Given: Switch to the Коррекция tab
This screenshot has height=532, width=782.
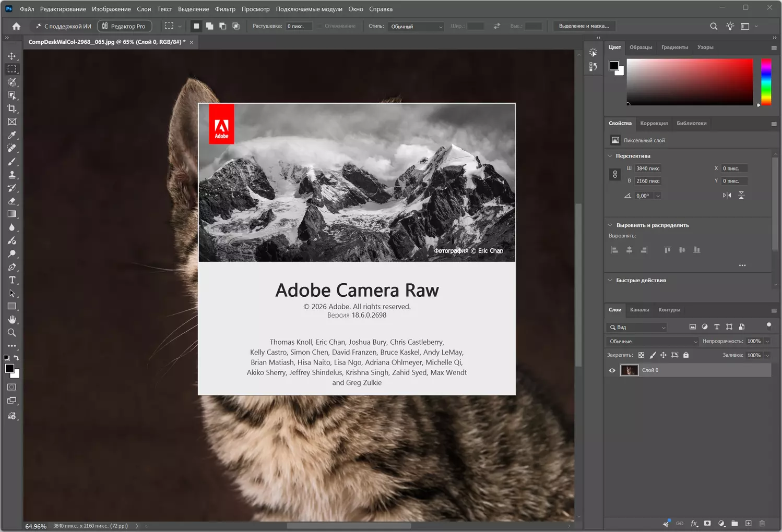Looking at the screenshot, I should pyautogui.click(x=654, y=124).
